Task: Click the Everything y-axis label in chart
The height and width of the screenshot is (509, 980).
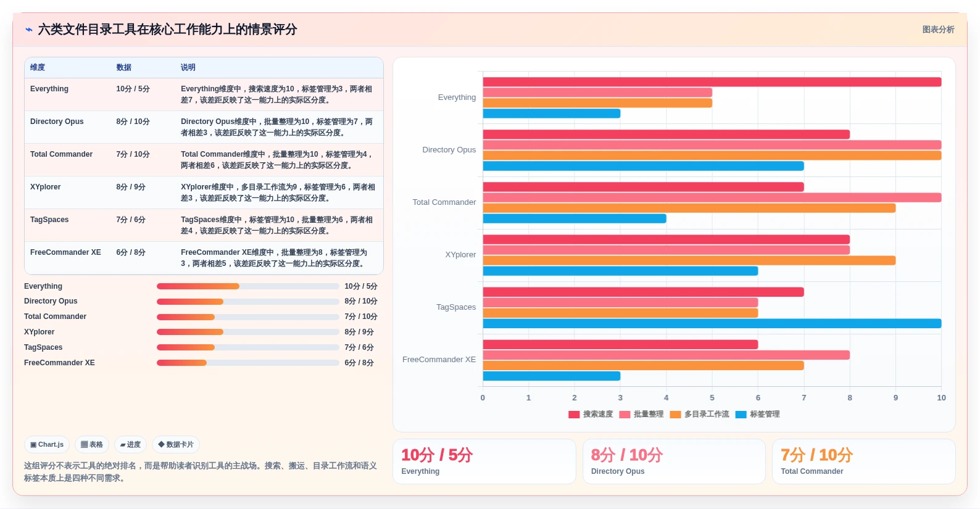Action: pyautogui.click(x=457, y=97)
